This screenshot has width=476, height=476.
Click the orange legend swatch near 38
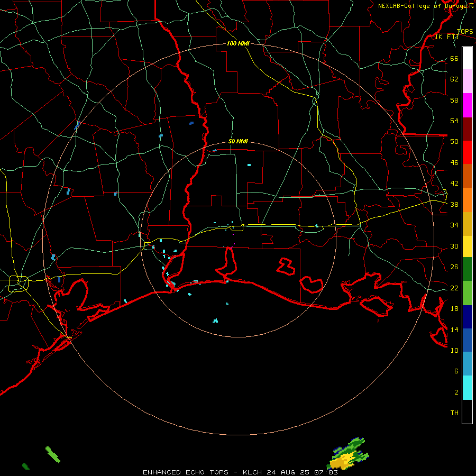coord(467,200)
